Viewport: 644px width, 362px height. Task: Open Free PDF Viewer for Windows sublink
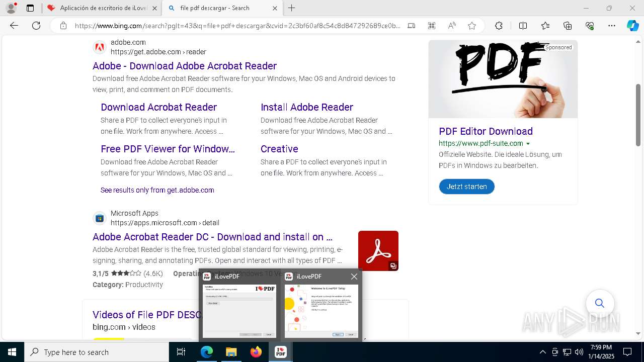[168, 149]
